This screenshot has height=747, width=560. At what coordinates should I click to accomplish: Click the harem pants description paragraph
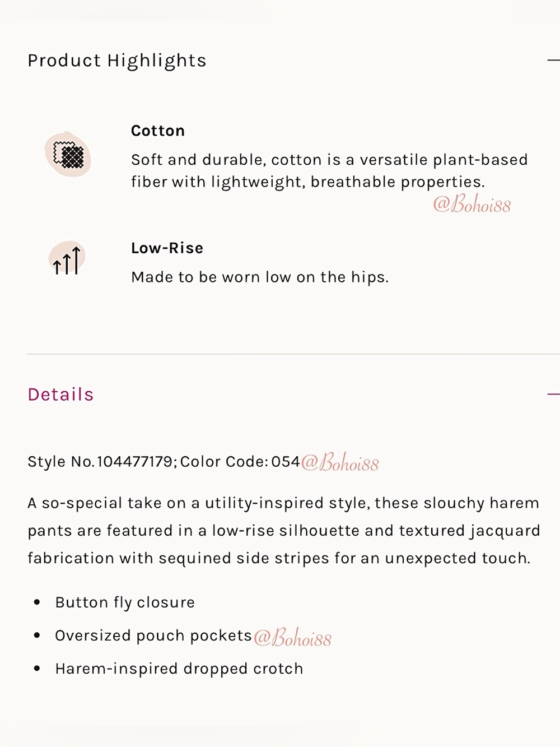(284, 531)
